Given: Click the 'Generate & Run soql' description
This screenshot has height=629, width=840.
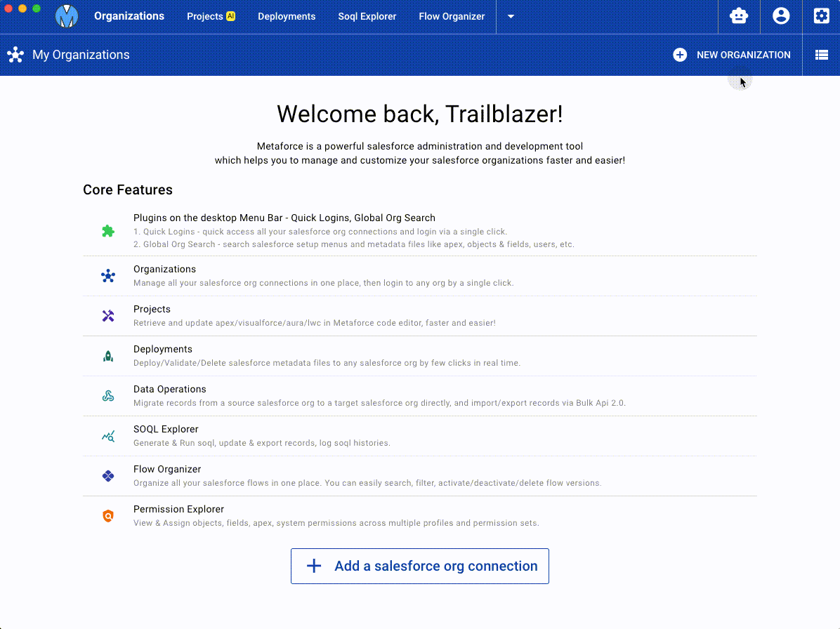Looking at the screenshot, I should (262, 443).
